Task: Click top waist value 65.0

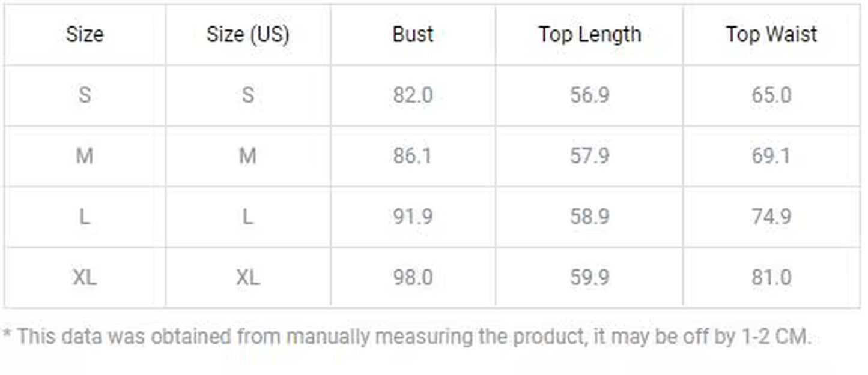Action: (x=771, y=95)
